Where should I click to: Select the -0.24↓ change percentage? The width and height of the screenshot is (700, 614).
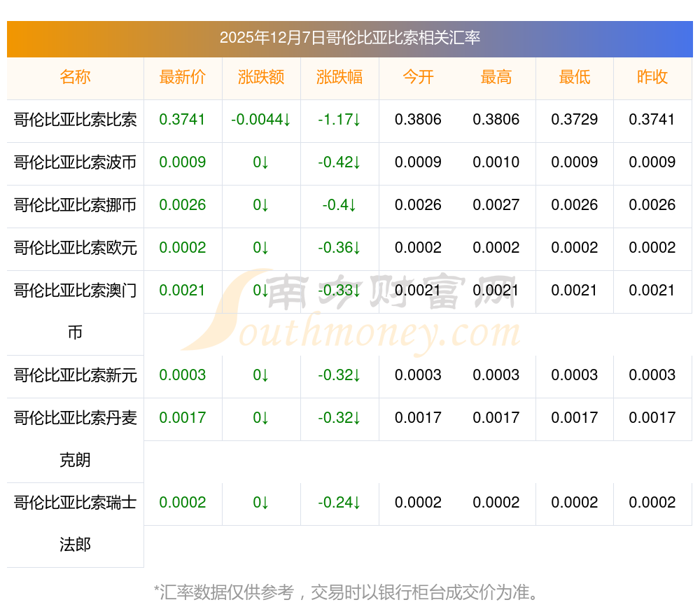coord(339,503)
